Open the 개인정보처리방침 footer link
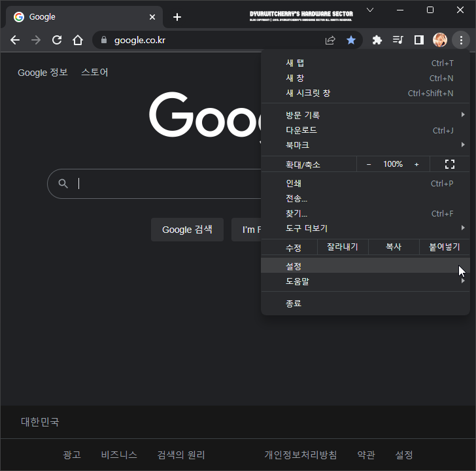 pos(301,455)
